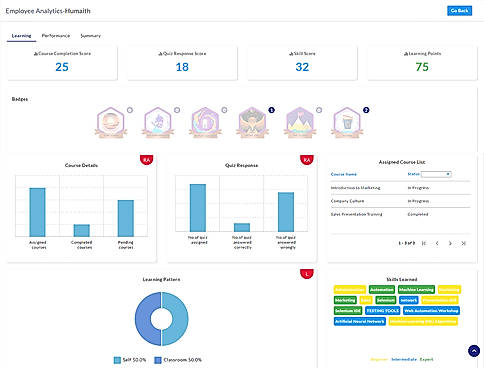Click the Selenium skill tag
The image size is (484, 368).
click(x=386, y=300)
